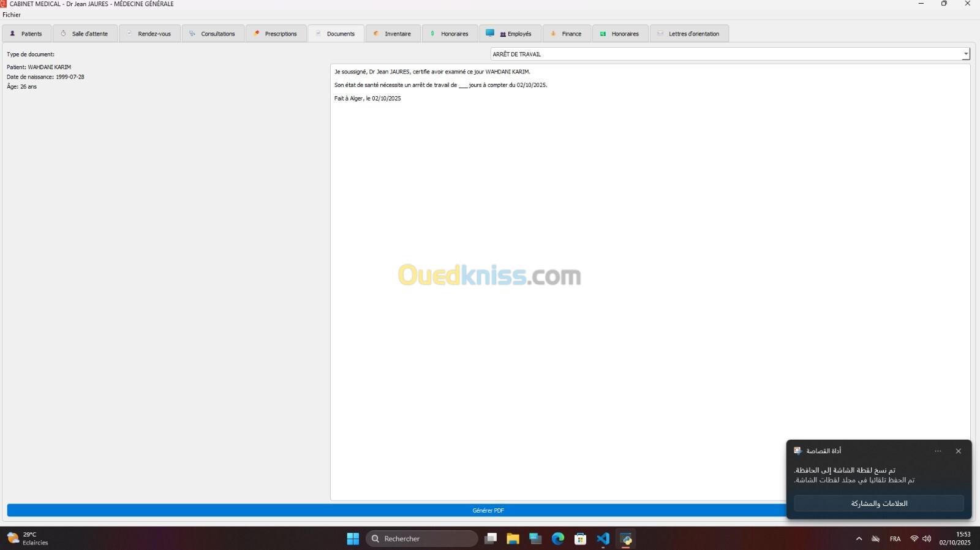The image size is (980, 550).
Task: Switch to the Lettres d'orientation tab
Action: point(689,34)
